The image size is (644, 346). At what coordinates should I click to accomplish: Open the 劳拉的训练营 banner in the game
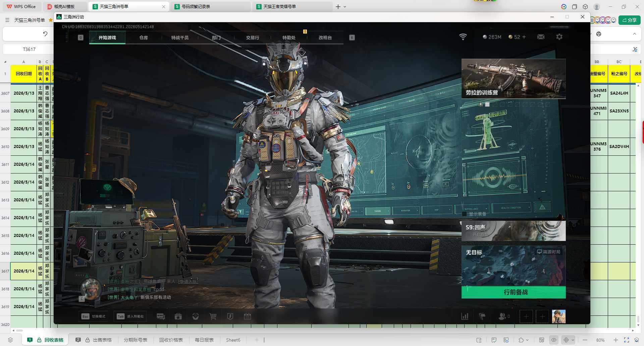point(514,79)
